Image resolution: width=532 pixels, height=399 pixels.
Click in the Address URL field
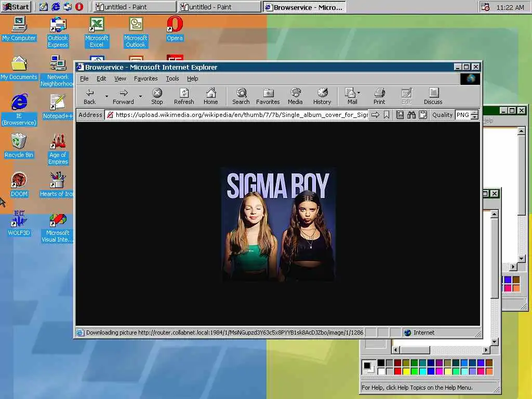click(237, 115)
